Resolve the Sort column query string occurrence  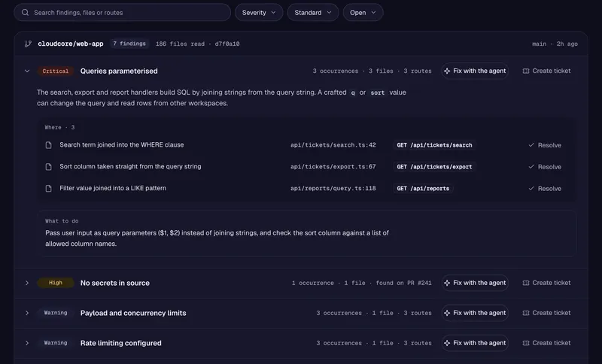pyautogui.click(x=545, y=167)
